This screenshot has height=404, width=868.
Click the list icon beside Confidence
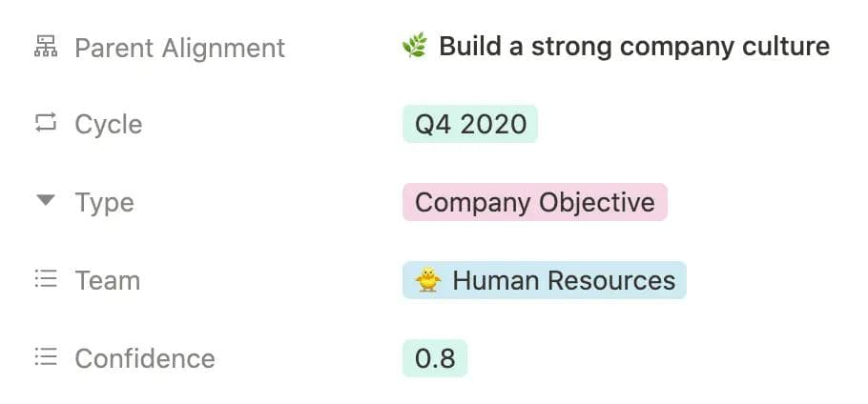coord(45,358)
